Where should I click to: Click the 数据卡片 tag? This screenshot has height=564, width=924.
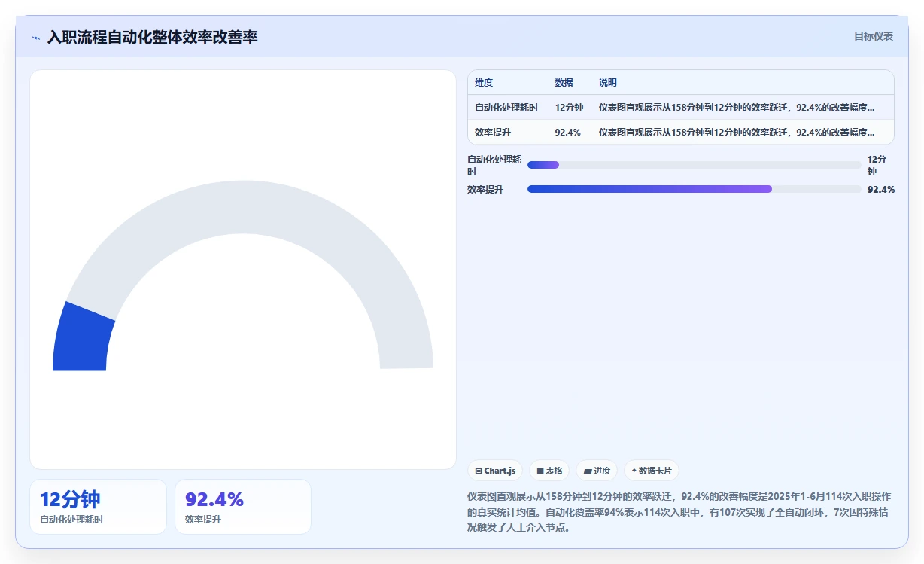click(651, 471)
